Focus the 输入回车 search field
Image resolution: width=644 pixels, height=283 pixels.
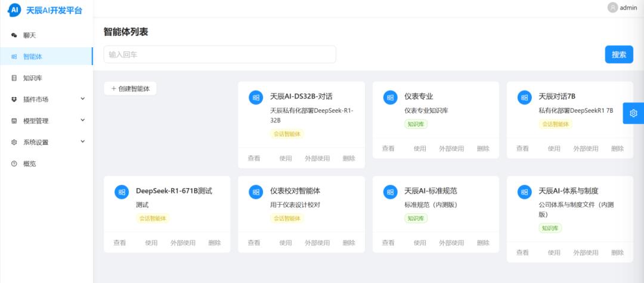219,54
